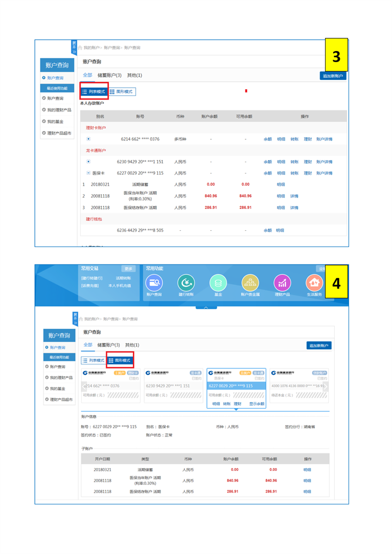This screenshot has width=392, height=554.
Task: Select card ending 4 662* **** 0376
Action: [111, 386]
